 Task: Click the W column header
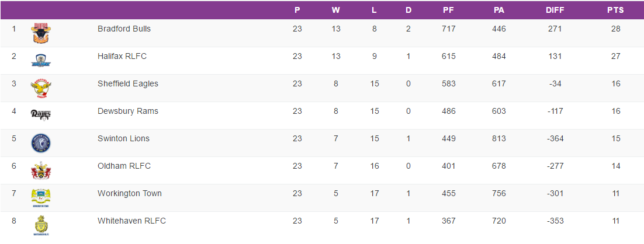pyautogui.click(x=335, y=10)
